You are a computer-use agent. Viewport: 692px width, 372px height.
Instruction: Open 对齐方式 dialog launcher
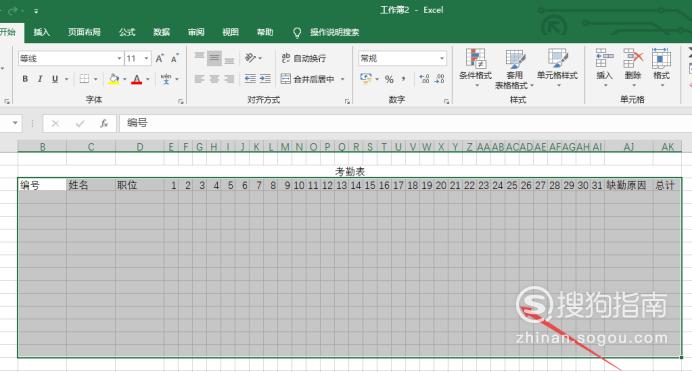(347, 101)
